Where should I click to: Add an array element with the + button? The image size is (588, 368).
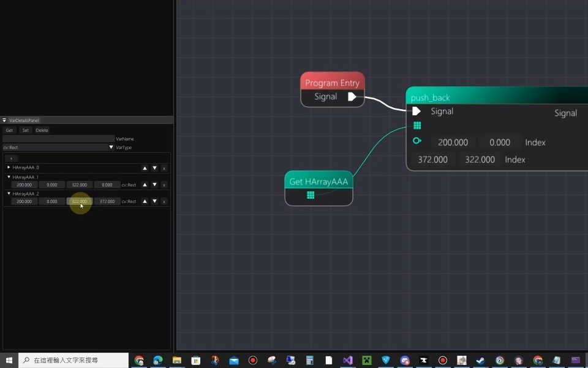(x=11, y=158)
